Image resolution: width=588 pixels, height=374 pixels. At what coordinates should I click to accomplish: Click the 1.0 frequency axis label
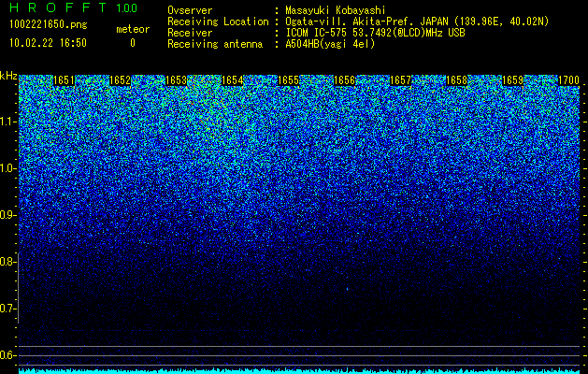[7, 168]
